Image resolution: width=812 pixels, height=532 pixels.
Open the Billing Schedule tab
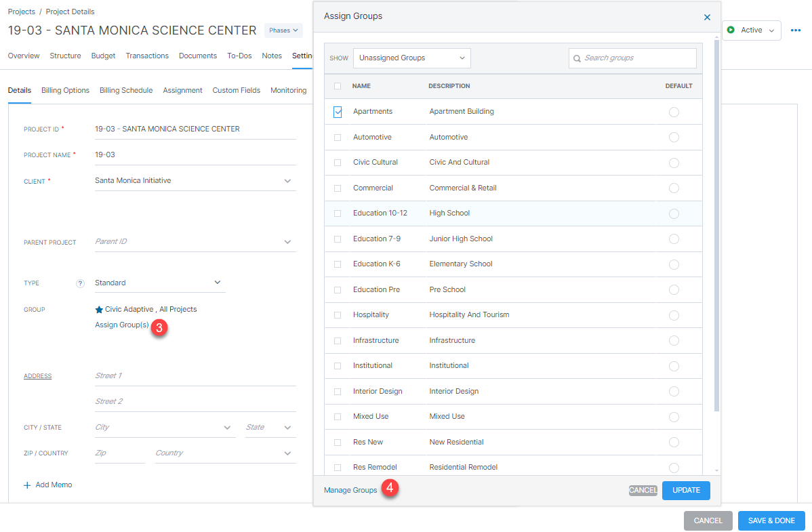pos(125,89)
